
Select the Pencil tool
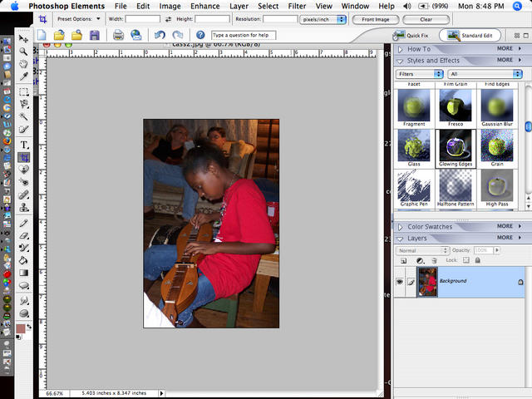point(23,223)
